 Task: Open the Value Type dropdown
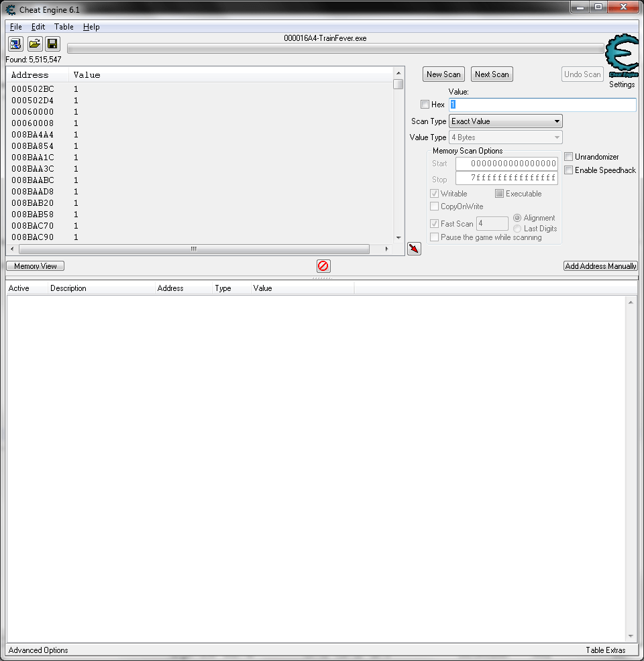506,137
